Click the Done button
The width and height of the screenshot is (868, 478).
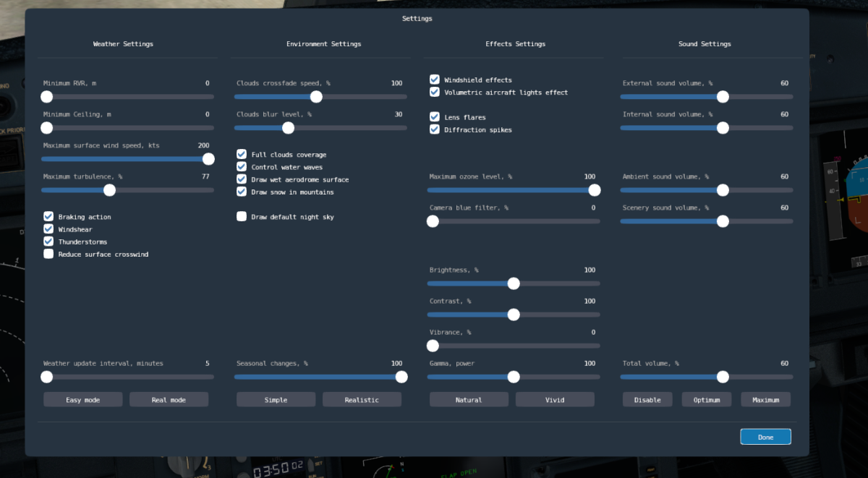tap(765, 437)
